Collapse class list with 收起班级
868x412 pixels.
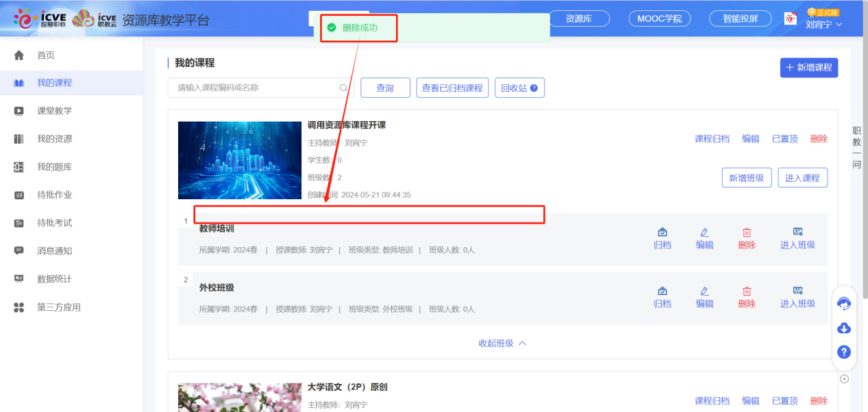[502, 343]
